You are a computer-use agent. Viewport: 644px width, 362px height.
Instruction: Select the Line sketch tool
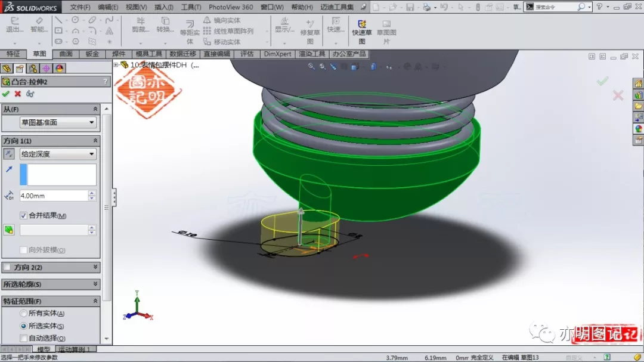point(58,20)
